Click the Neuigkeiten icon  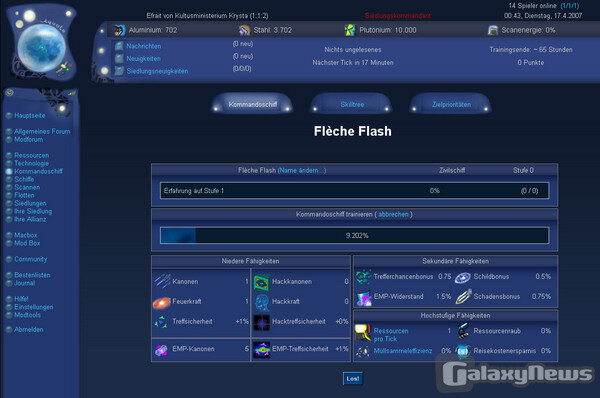click(x=119, y=59)
